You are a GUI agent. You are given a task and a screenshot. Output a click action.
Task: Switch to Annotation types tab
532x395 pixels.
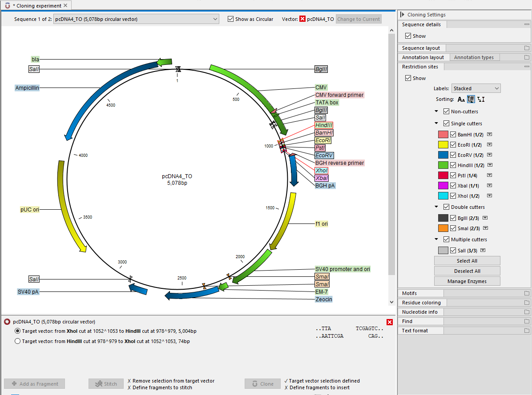pyautogui.click(x=474, y=57)
